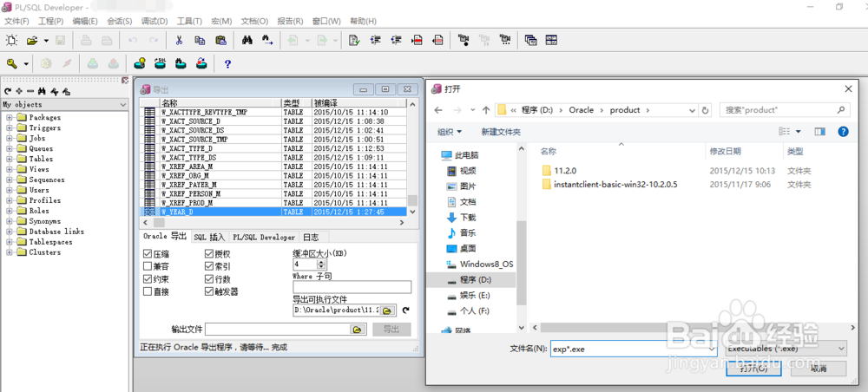This screenshot has height=392, width=868.
Task: Switch to the 日志 tab
Action: point(311,237)
